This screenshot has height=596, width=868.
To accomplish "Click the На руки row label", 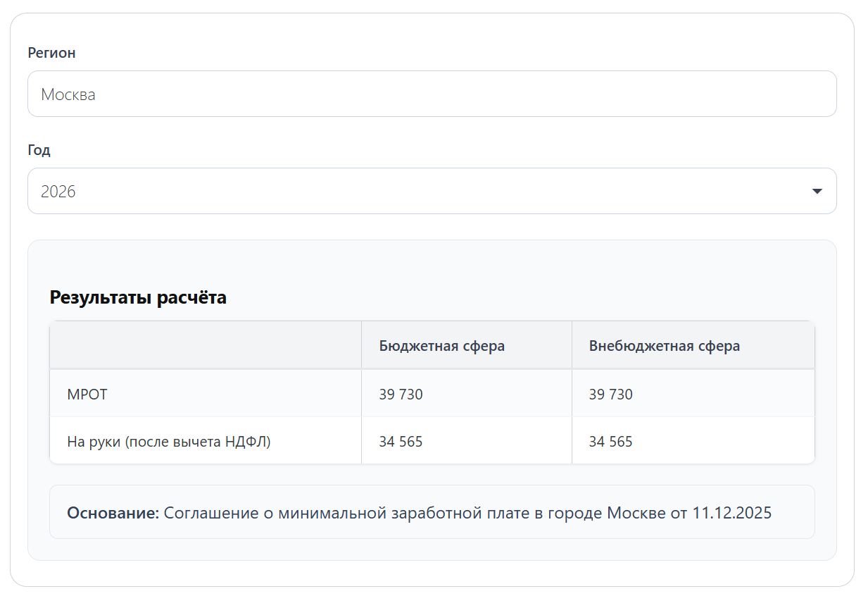I will pos(169,442).
